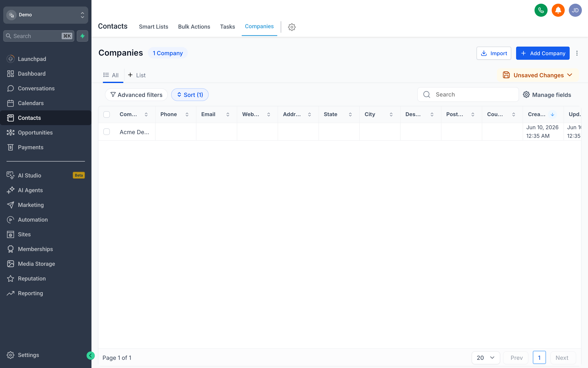Image resolution: width=588 pixels, height=368 pixels.
Task: Click the Import button
Action: pos(494,53)
